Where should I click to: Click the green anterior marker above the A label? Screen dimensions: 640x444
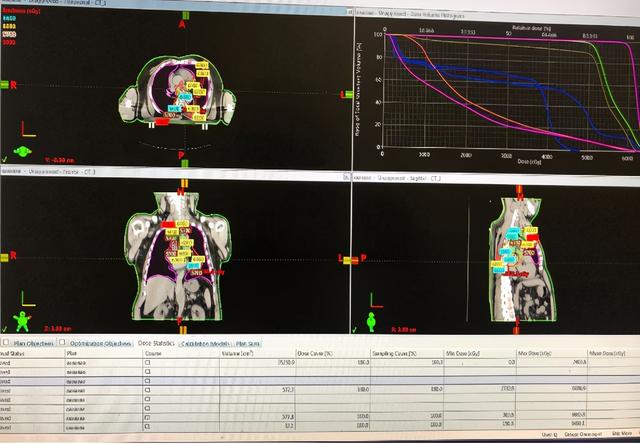(x=181, y=12)
